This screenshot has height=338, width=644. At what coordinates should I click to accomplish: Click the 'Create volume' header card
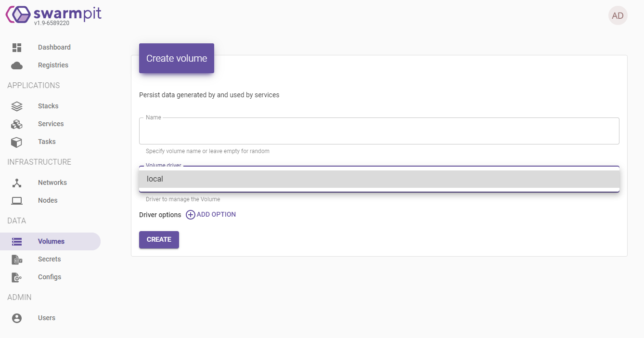pyautogui.click(x=177, y=58)
